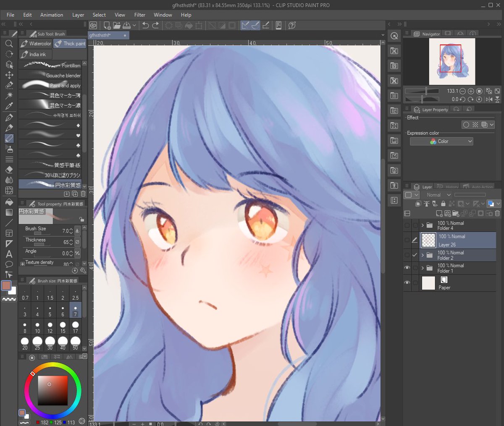Select the Move layer tool
Viewport: 504px width, 426px height.
(9, 75)
